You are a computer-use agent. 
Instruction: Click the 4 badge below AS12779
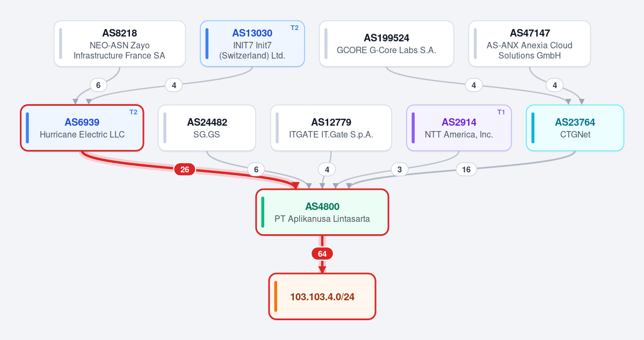(x=327, y=170)
